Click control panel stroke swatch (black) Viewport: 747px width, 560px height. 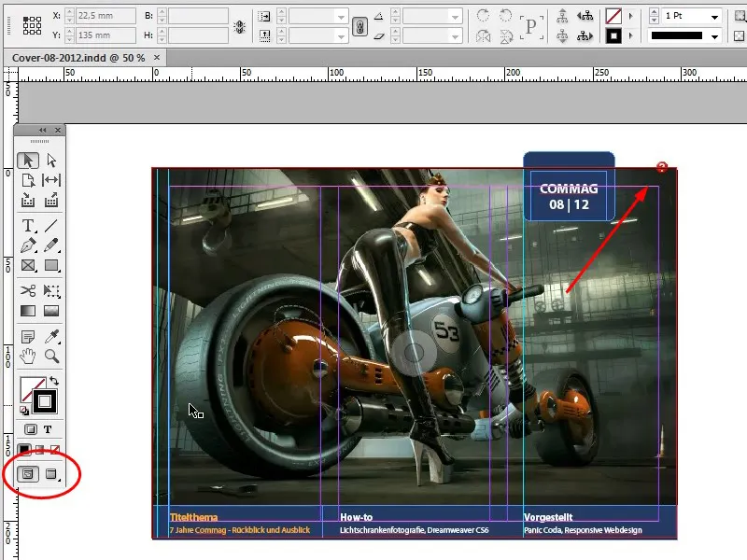[613, 35]
